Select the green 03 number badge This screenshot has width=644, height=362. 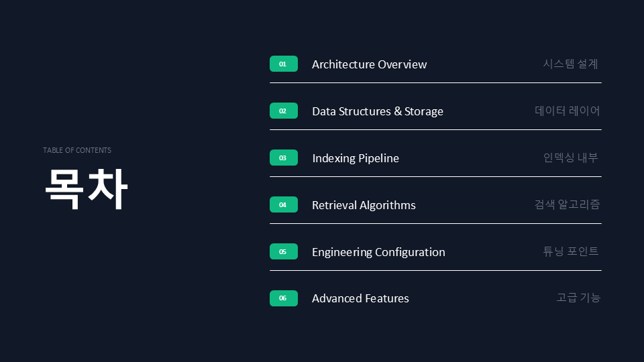tap(283, 158)
